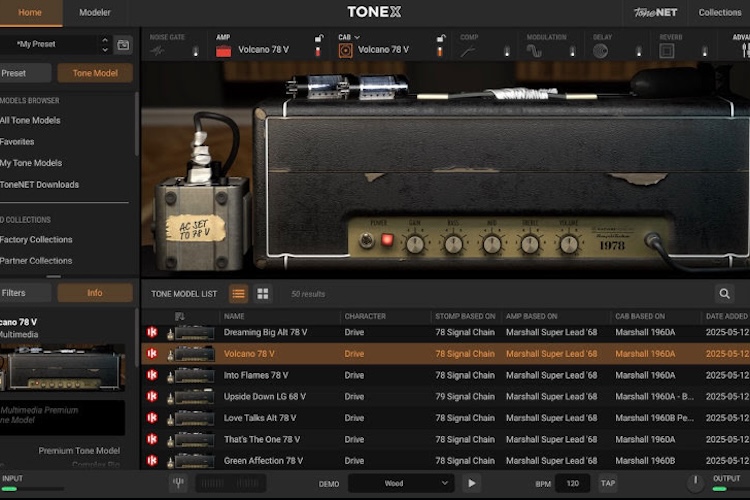750x500 pixels.
Task: Click IK icon on Green Affection 78 V row
Action: [x=152, y=460]
